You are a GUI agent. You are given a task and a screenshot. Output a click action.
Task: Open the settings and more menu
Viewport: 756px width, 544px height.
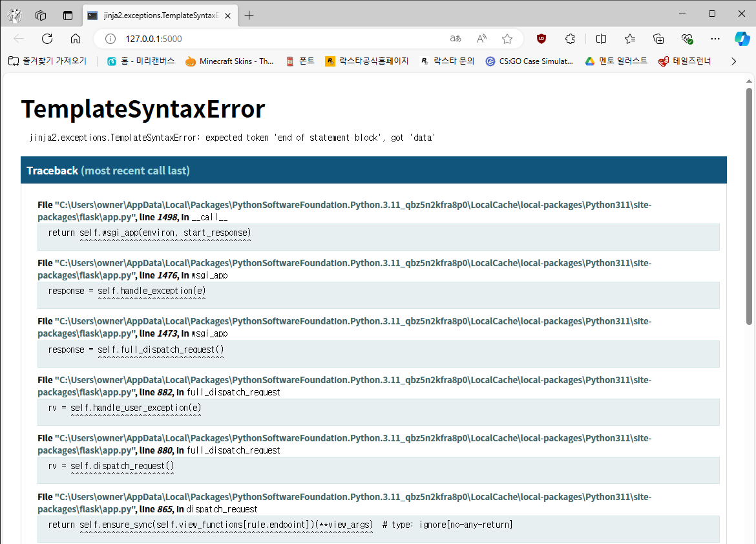pyautogui.click(x=715, y=39)
